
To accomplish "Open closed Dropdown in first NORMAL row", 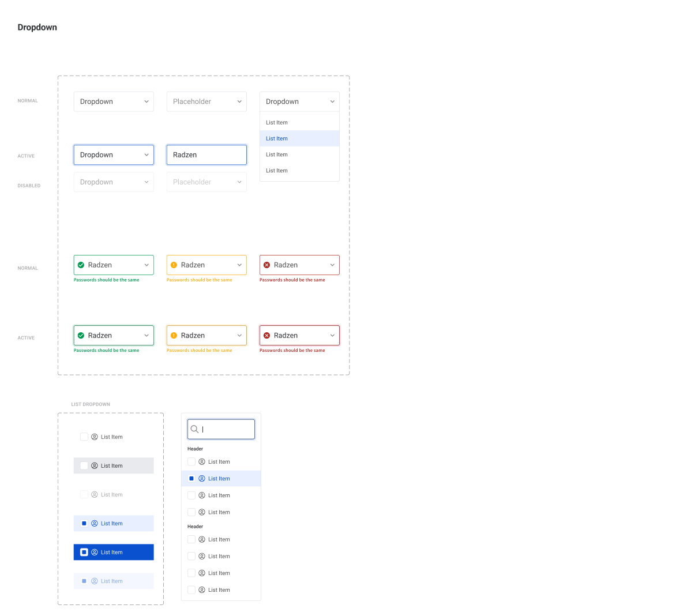I will point(114,102).
